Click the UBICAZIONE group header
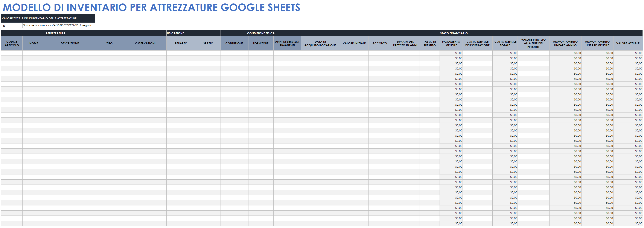The height and width of the screenshot is (228, 644). [x=193, y=33]
